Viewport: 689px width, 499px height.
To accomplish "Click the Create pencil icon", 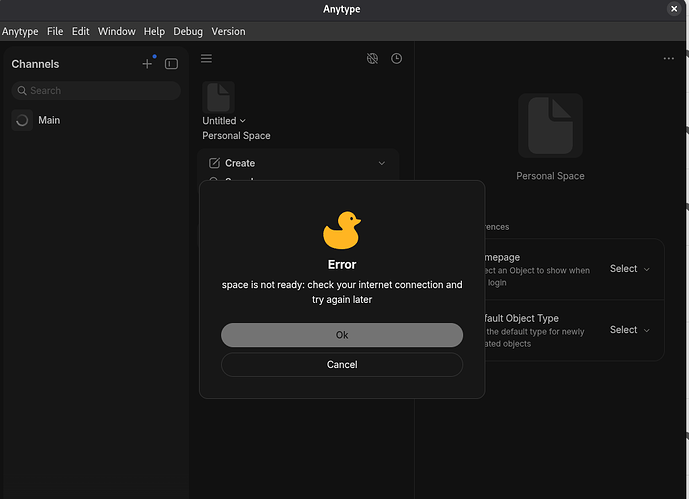I will pyautogui.click(x=214, y=163).
